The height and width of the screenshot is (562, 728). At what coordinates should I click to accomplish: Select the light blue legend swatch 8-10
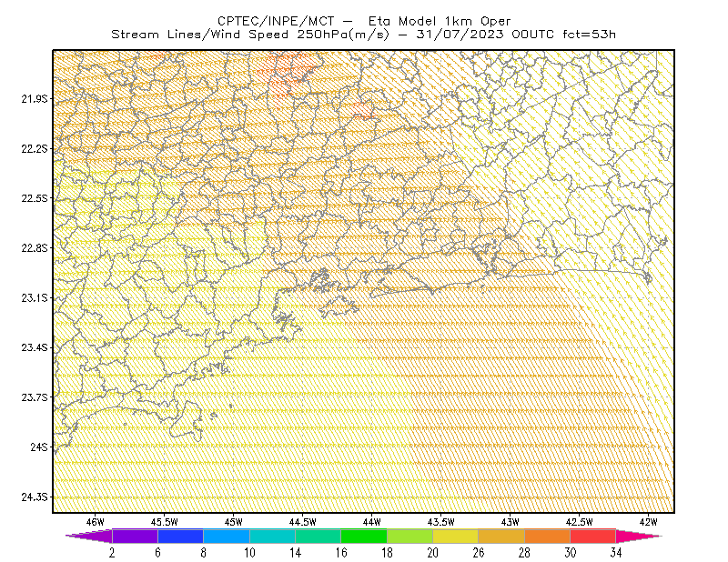[227, 536]
